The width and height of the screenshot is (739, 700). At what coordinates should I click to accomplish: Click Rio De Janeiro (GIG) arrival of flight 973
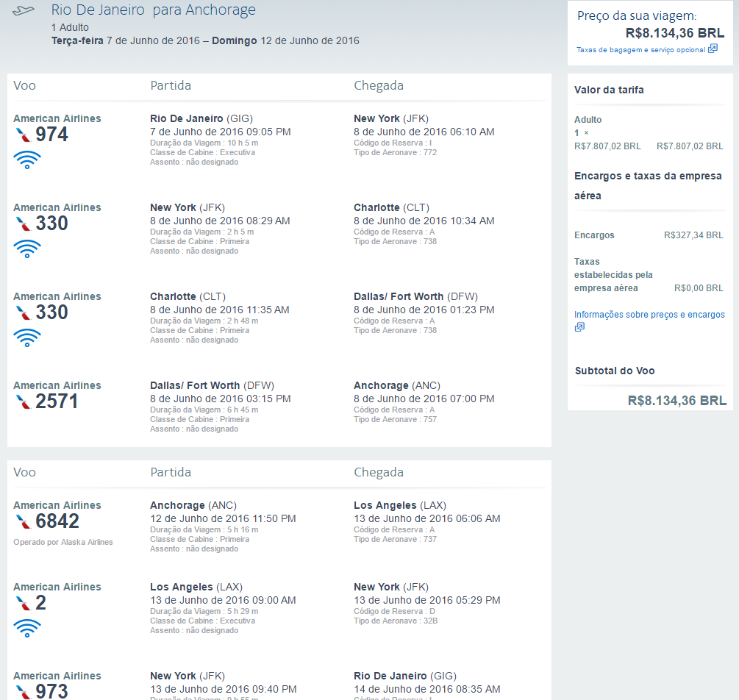pyautogui.click(x=405, y=676)
